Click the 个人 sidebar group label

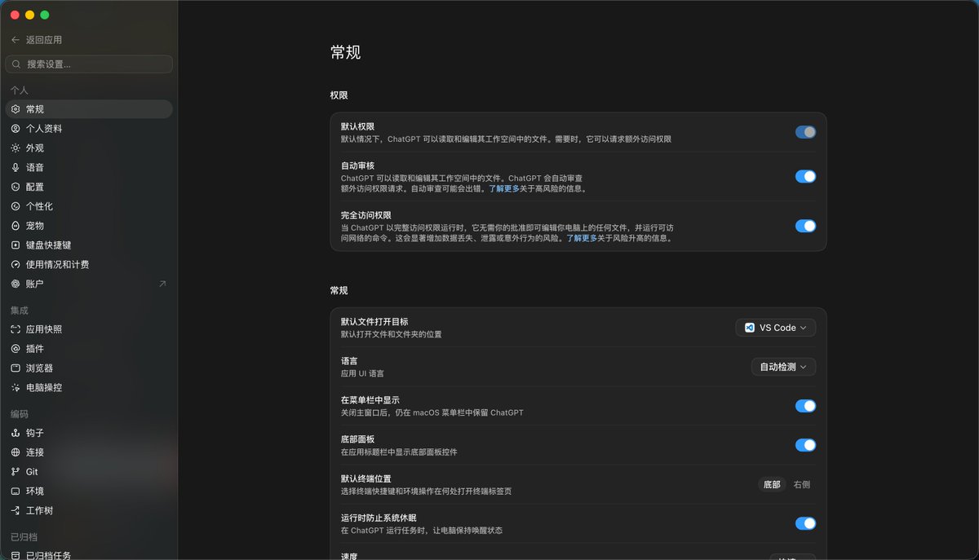click(x=20, y=90)
